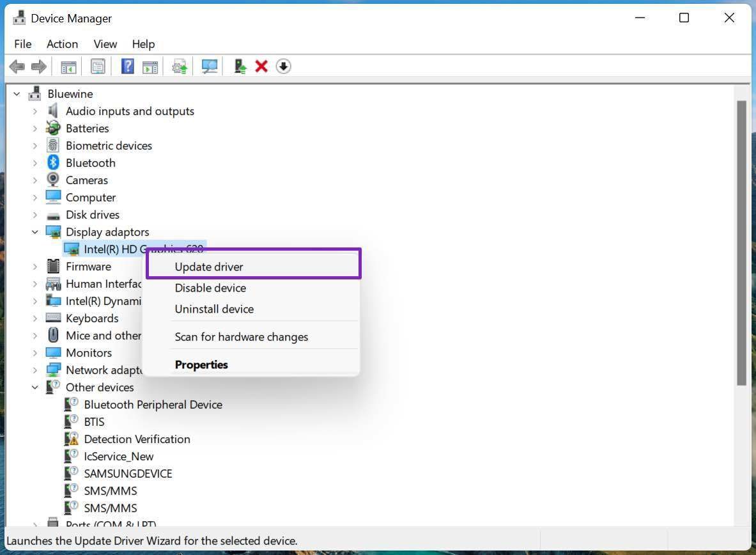Select Disable device in context menu

point(210,288)
